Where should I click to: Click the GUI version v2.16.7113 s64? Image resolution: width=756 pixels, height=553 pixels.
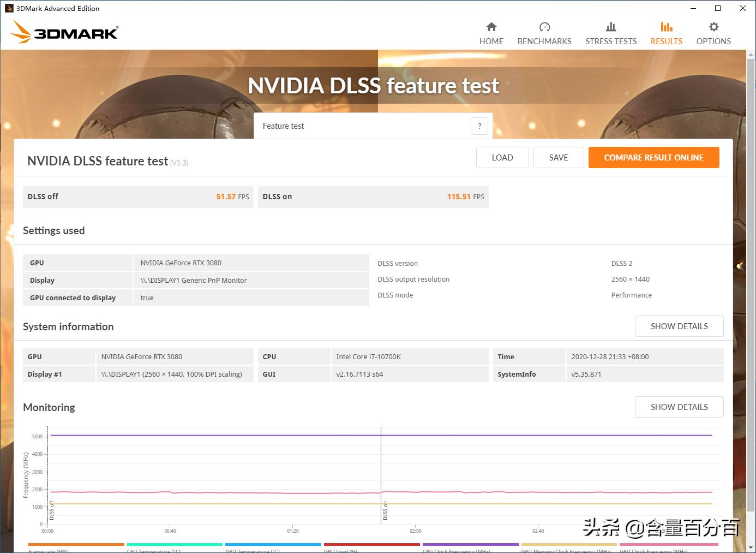pos(359,374)
